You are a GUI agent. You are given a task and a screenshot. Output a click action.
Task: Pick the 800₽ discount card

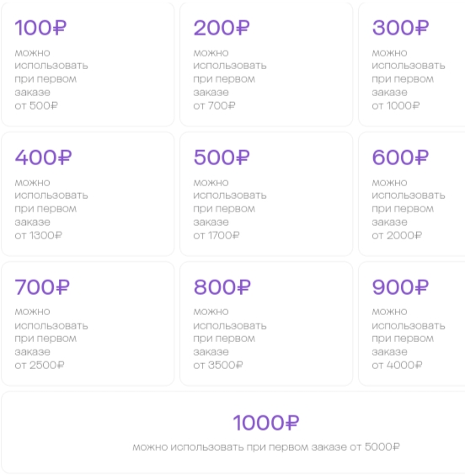[266, 324]
